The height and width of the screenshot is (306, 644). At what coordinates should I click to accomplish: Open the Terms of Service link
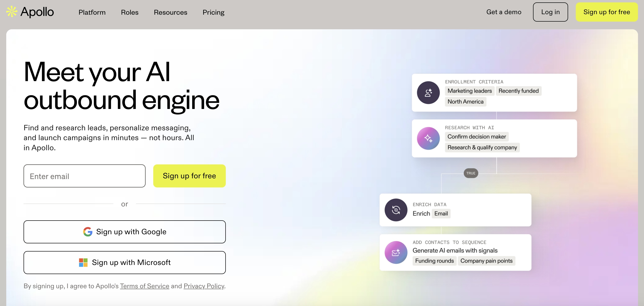click(145, 286)
